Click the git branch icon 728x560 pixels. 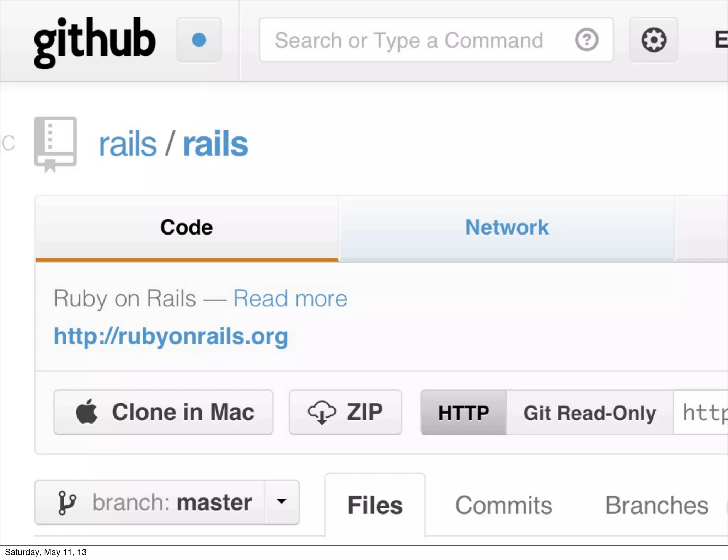[x=66, y=502]
